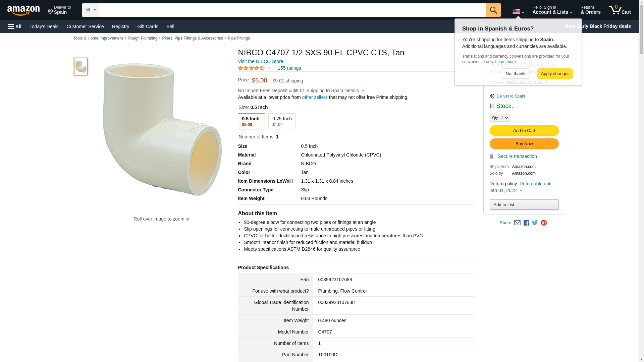Image resolution: width=644 pixels, height=362 pixels.
Task: Open Today's Deals in navigation bar
Action: (44, 26)
